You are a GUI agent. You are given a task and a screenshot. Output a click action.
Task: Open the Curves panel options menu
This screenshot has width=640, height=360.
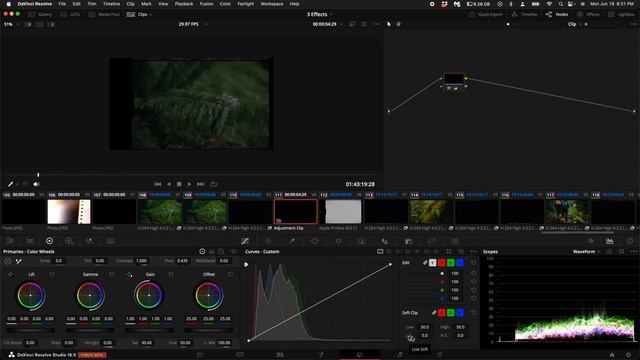(x=473, y=252)
